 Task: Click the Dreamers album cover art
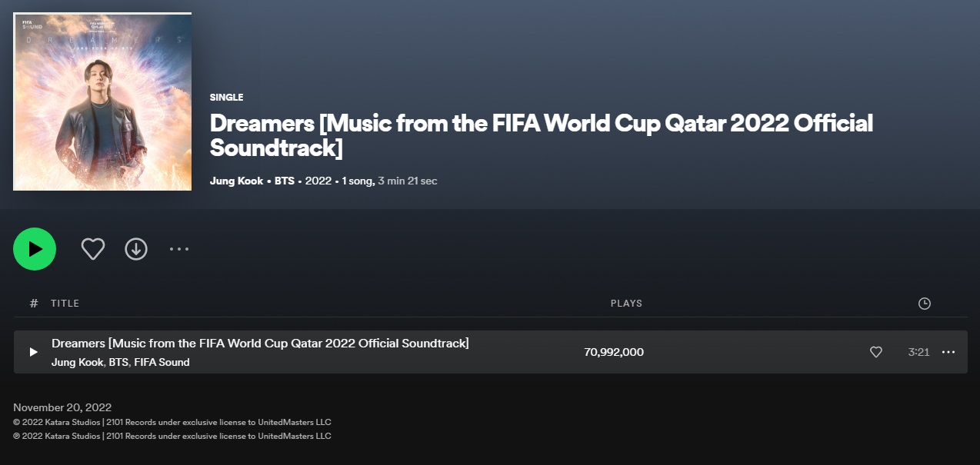coord(102,101)
